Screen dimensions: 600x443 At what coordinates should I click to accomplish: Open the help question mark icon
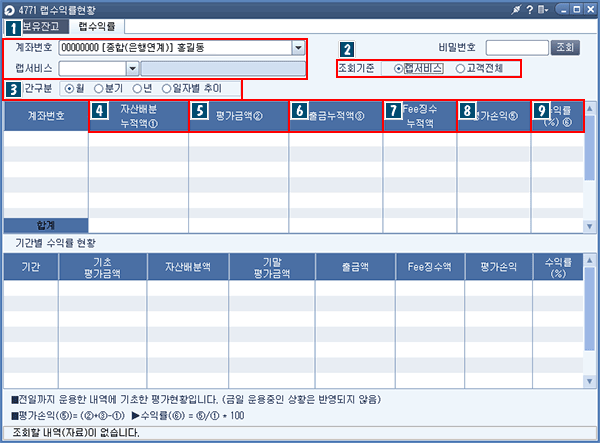(x=530, y=10)
